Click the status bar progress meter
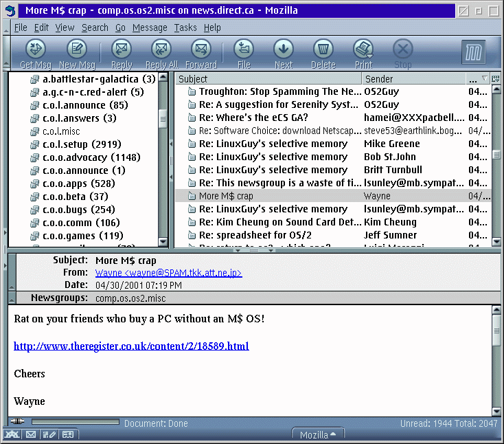Viewport: 504px width, 444px height. point(76,421)
